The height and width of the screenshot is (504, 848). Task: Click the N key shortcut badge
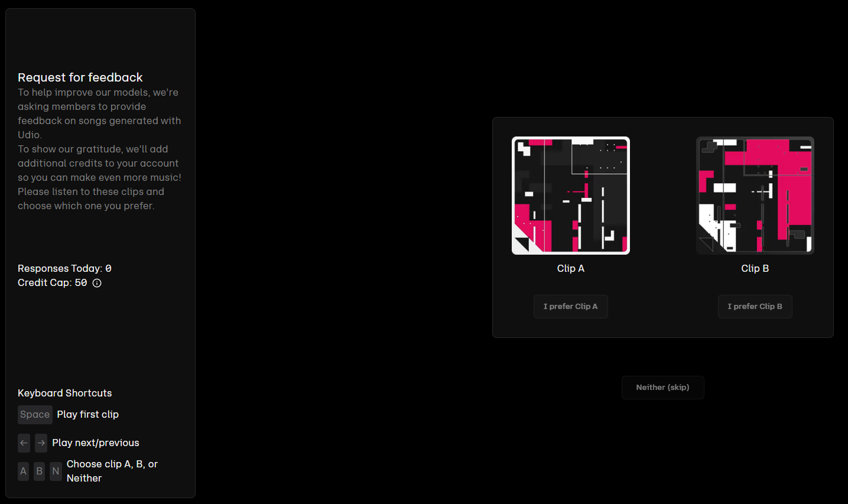tap(56, 472)
